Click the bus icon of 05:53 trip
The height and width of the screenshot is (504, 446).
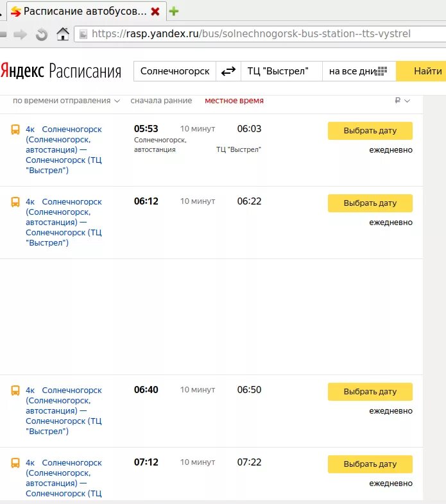pyautogui.click(x=15, y=130)
